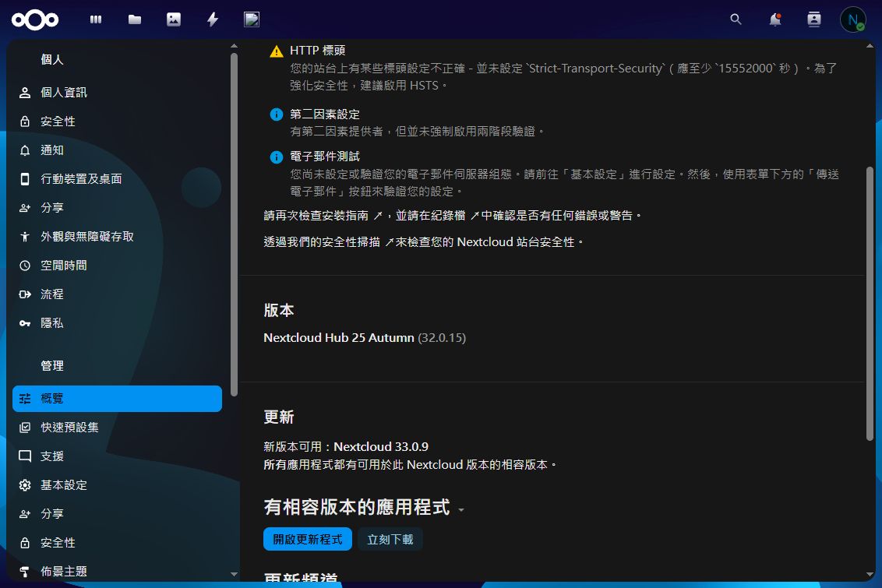The image size is (882, 588).
Task: Click the clock icon beside 空閒時間
Action: pyautogui.click(x=25, y=266)
